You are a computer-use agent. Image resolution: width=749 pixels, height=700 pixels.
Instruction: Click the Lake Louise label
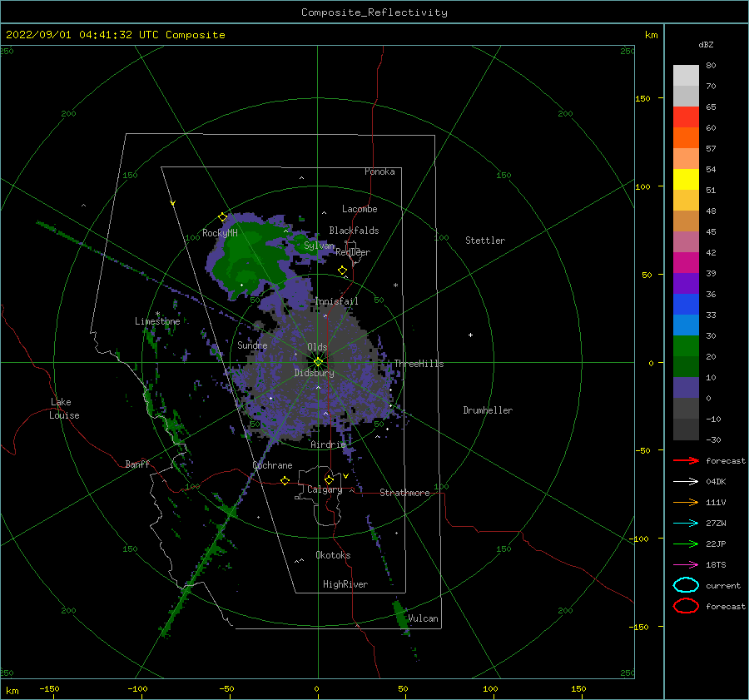pyautogui.click(x=64, y=409)
